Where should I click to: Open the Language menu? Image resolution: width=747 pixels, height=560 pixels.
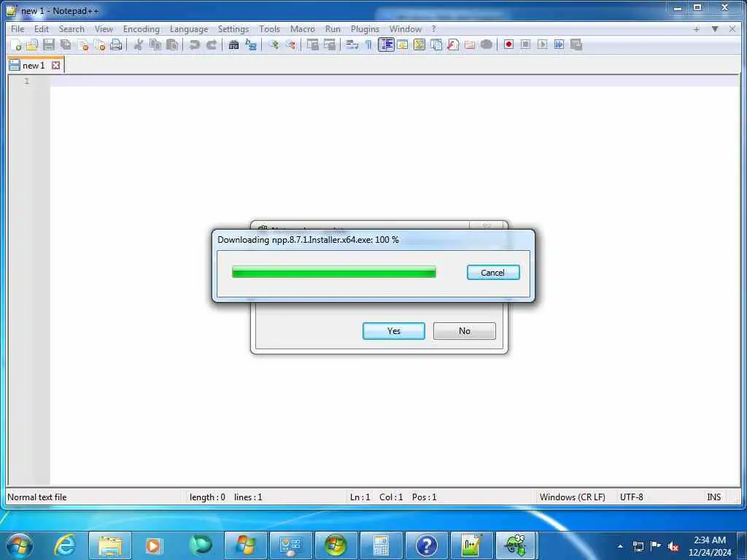pos(189,29)
